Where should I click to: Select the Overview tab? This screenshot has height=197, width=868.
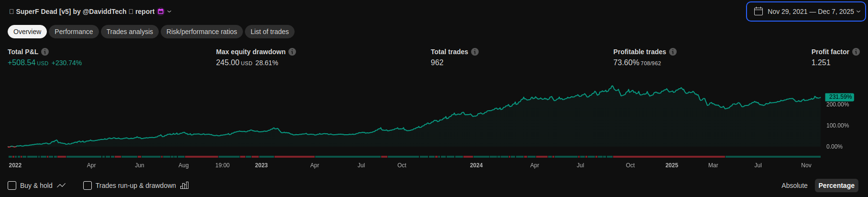click(27, 32)
